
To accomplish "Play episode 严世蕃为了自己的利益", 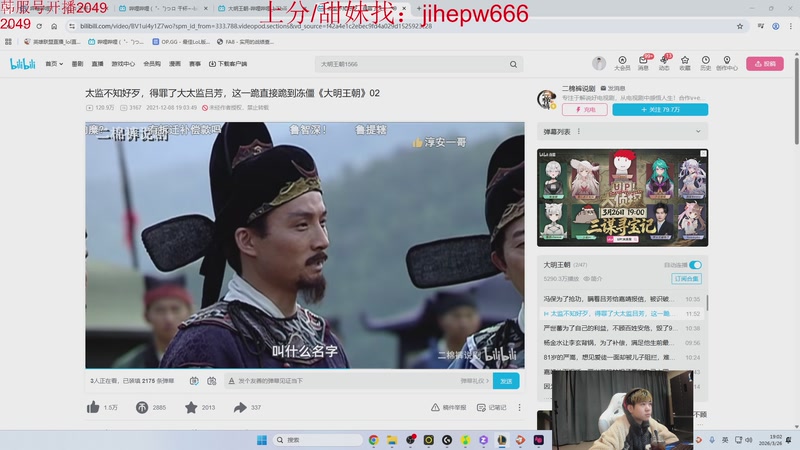I will click(x=621, y=328).
